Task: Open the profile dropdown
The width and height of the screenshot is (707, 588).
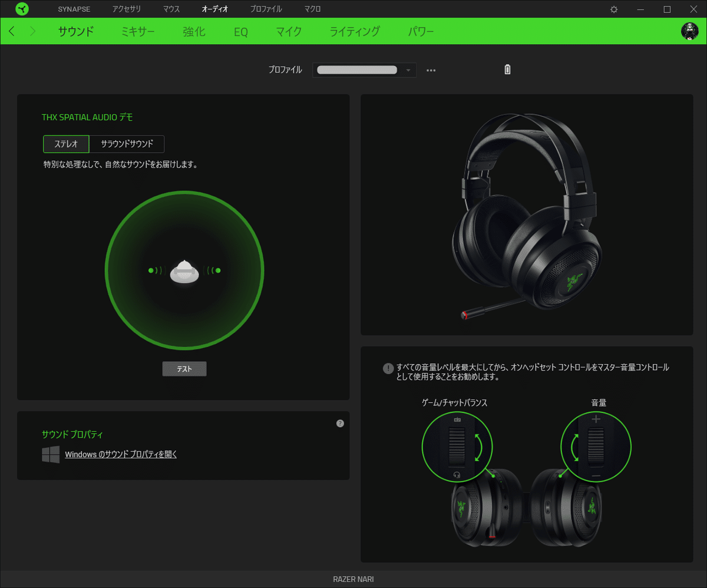Action: [x=364, y=70]
